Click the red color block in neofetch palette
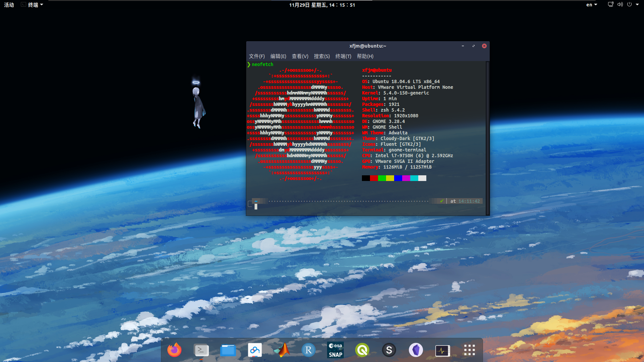644x362 pixels. click(x=374, y=178)
